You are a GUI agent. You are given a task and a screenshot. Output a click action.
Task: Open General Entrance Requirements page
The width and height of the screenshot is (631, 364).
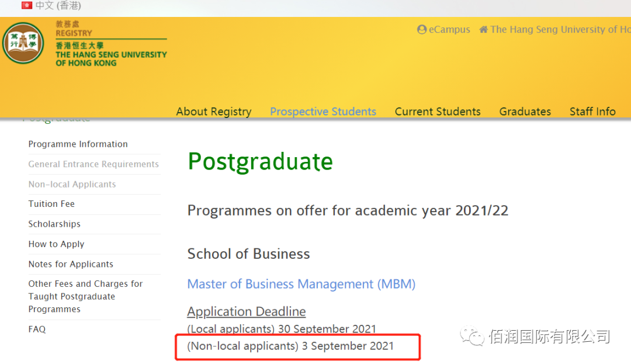93,164
